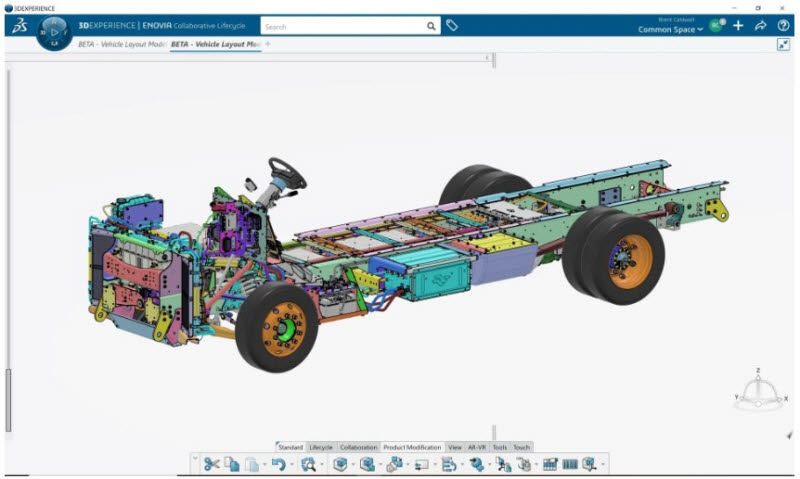Switch to the Lifecycle toolbar tab
The height and width of the screenshot is (479, 800).
321,447
